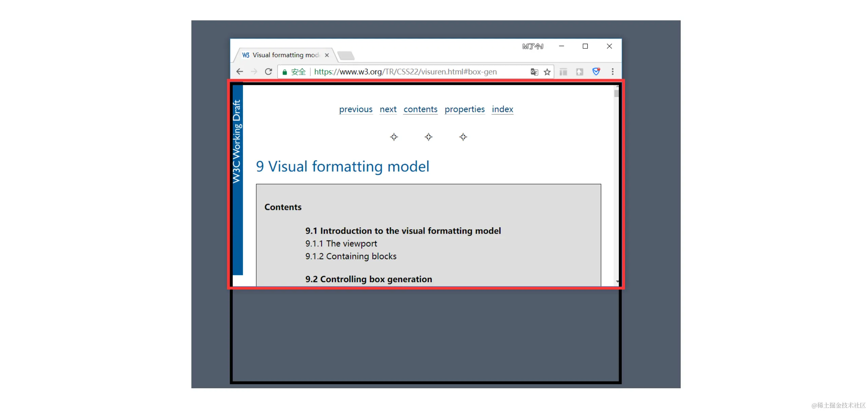Follow the 'next' navigation link
Image resolution: width=868 pixels, height=411 pixels.
click(388, 109)
